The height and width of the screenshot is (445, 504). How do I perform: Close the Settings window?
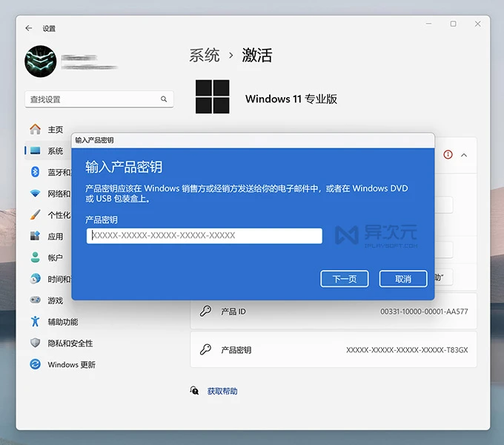[477, 24]
